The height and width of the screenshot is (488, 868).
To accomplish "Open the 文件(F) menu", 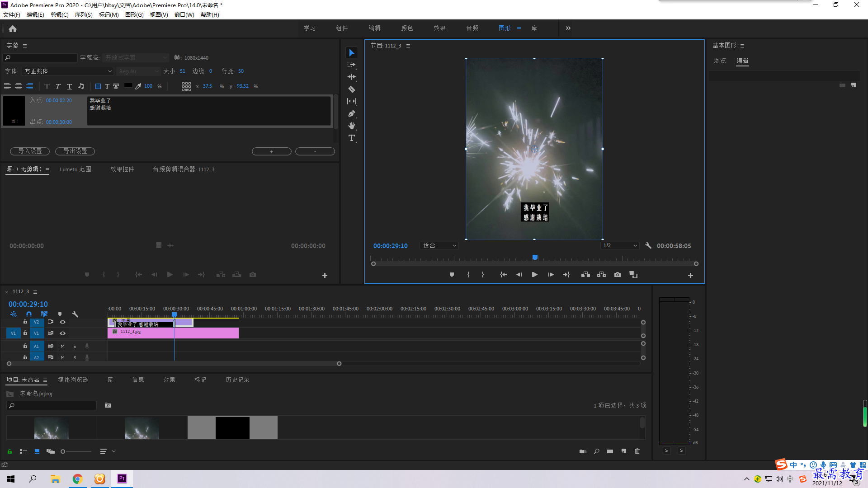I will coord(12,15).
